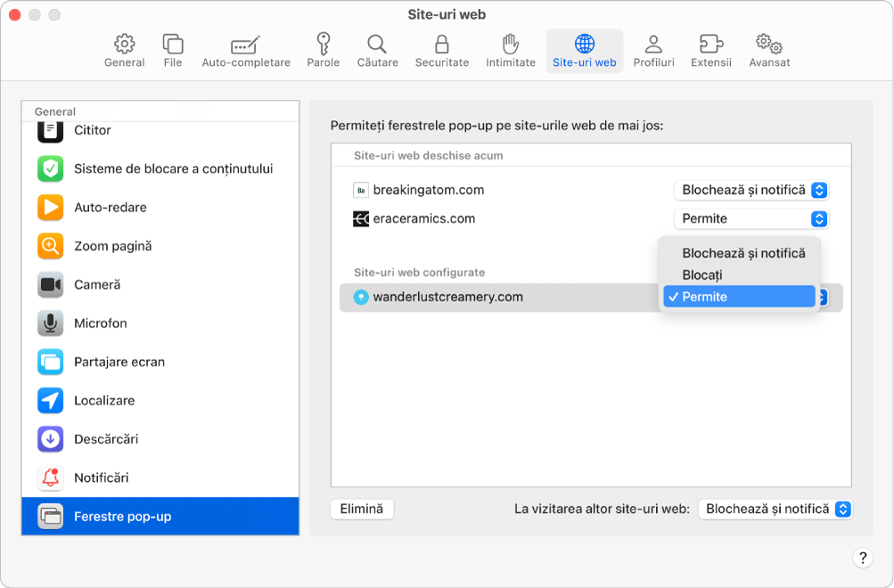This screenshot has width=894, height=588.
Task: Open Auto-completare settings icon
Action: pyautogui.click(x=246, y=45)
